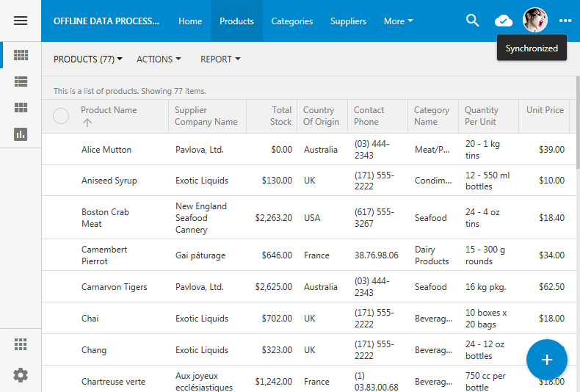
Task: Open the Carnarvon Tigers product
Action: pos(114,287)
